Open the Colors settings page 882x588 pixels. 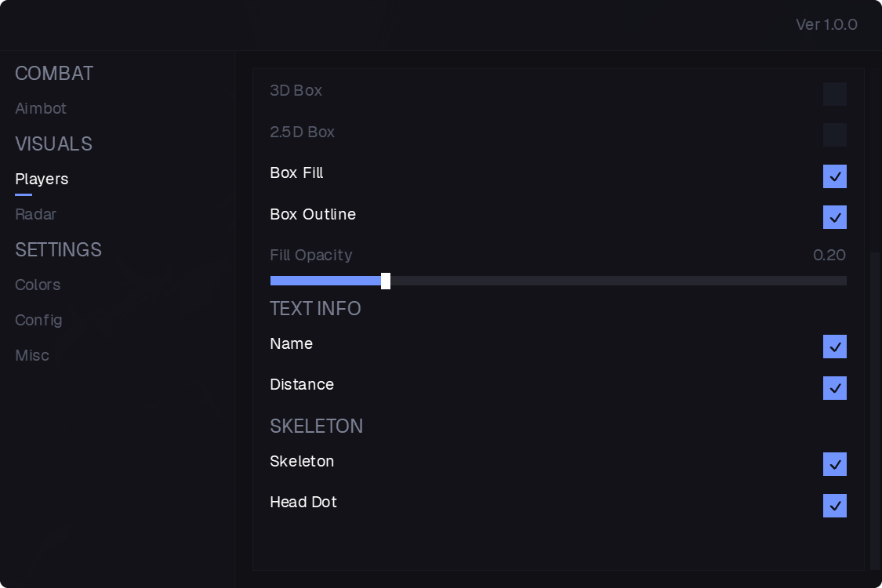point(38,285)
